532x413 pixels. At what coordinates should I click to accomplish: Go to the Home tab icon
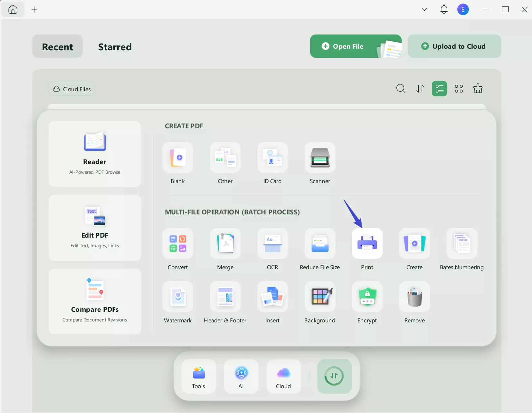pyautogui.click(x=13, y=9)
